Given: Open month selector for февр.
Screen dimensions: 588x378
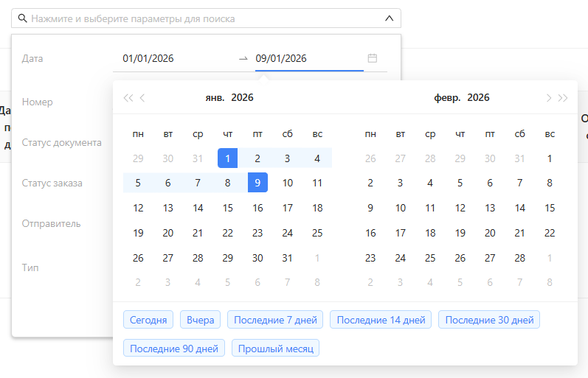Looking at the screenshot, I should tap(447, 98).
